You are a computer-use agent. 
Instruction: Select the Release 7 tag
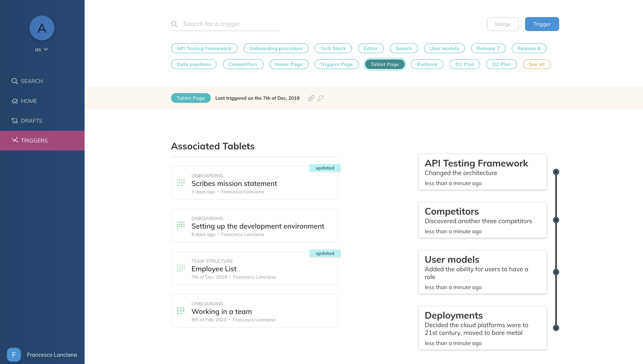(488, 48)
